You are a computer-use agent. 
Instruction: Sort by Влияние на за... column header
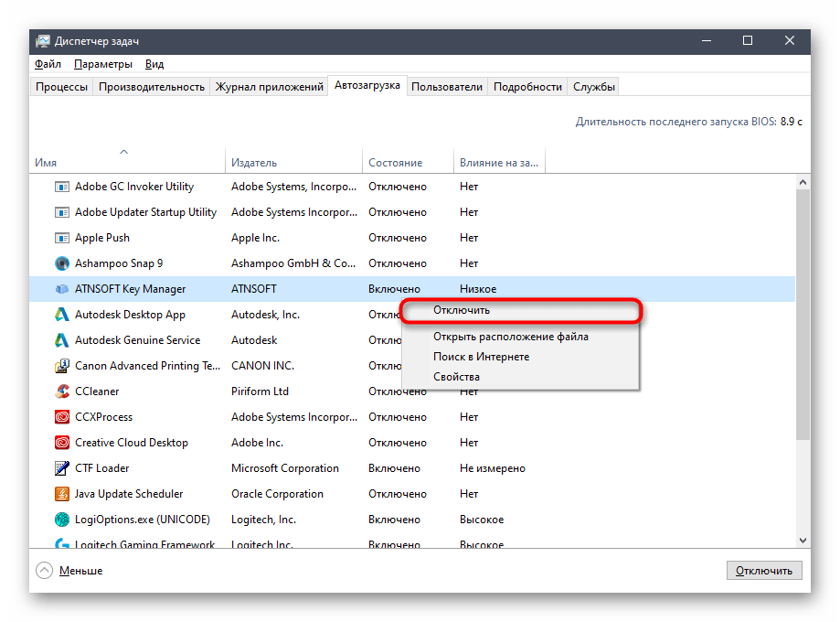pos(499,162)
